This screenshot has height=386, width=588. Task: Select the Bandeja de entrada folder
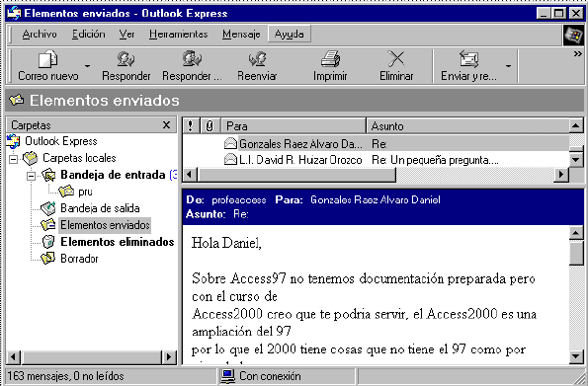[113, 175]
